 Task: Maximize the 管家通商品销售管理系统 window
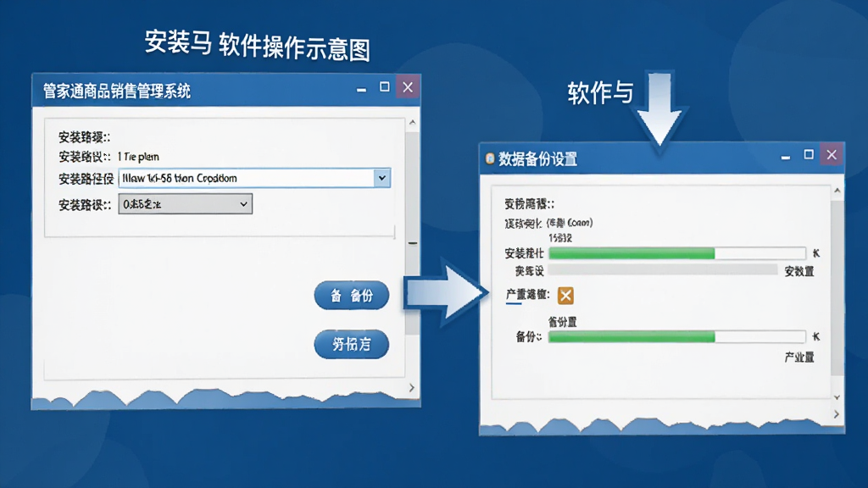point(384,87)
